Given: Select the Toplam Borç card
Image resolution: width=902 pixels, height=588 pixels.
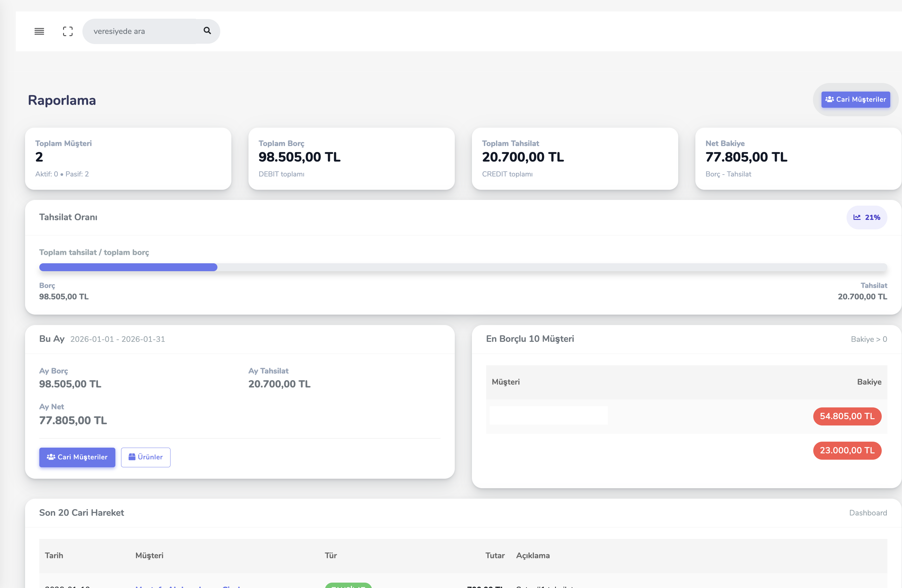Looking at the screenshot, I should coord(351,159).
